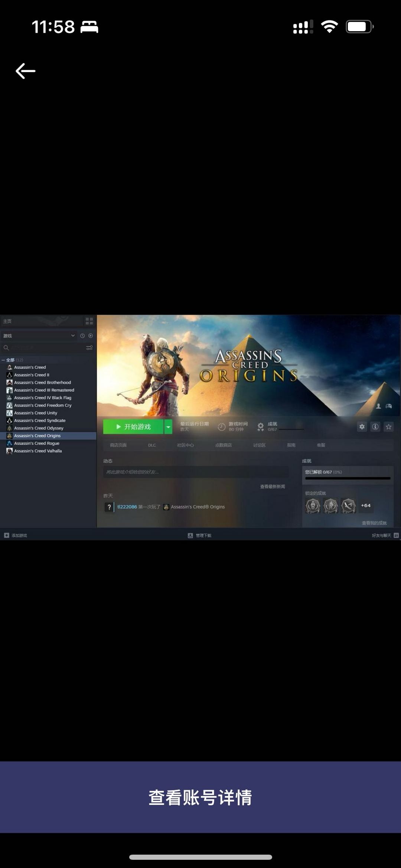Click the library search input field
This screenshot has height=868, width=401.
[46, 348]
